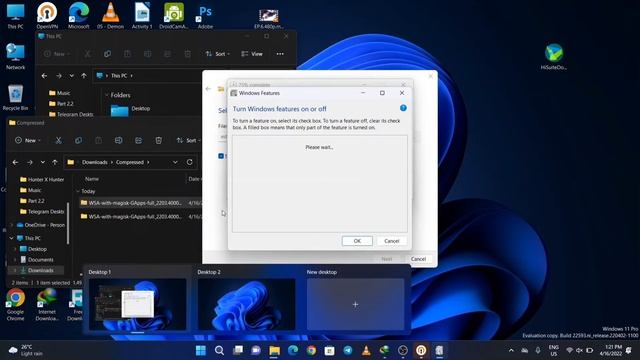Go back in the Compressed explorer window
Screen dimensions: 640x360
click(15, 162)
